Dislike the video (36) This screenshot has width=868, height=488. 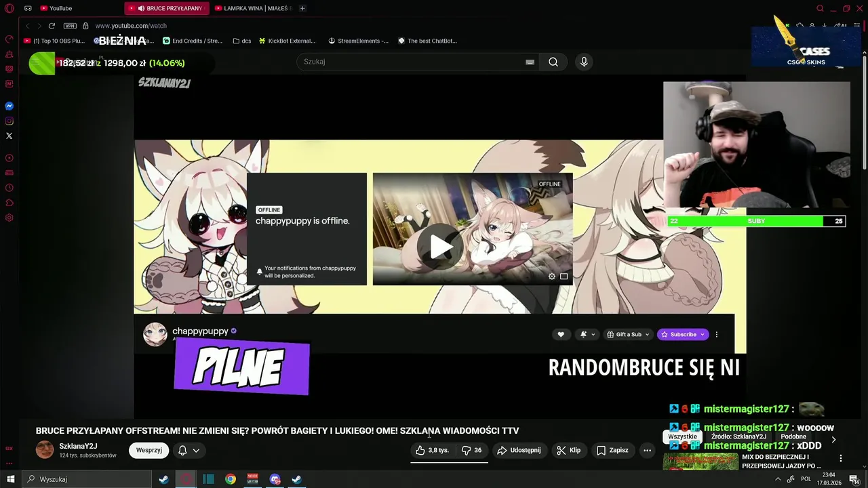(x=471, y=450)
